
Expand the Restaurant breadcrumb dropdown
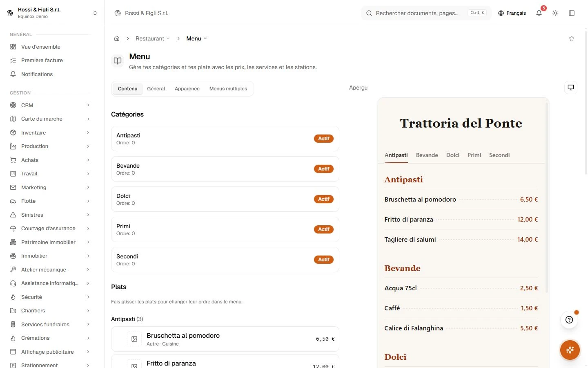pos(153,38)
